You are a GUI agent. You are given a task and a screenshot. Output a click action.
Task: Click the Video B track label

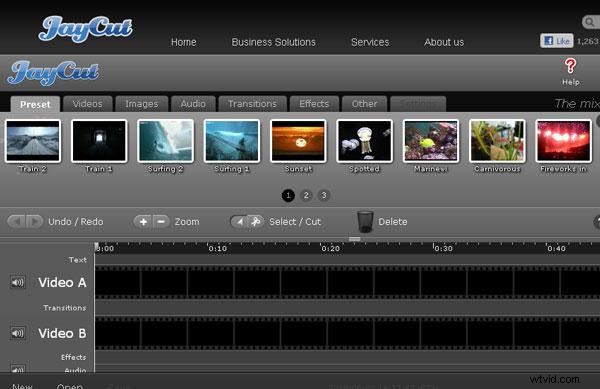pos(62,334)
